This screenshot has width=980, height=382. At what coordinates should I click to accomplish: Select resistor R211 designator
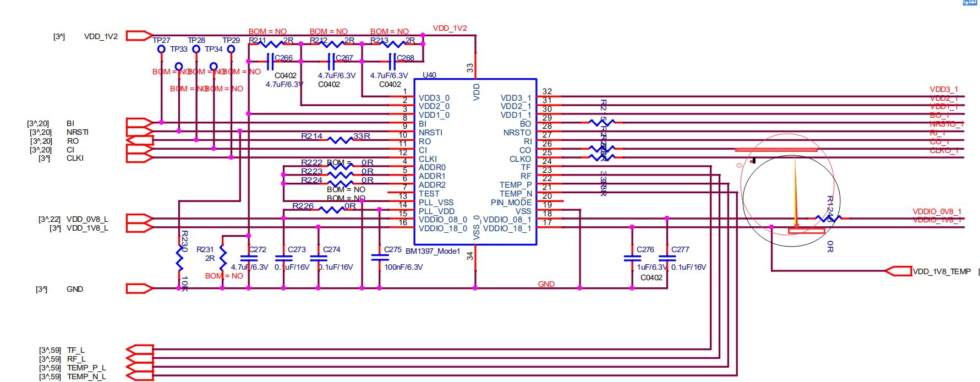[x=258, y=40]
